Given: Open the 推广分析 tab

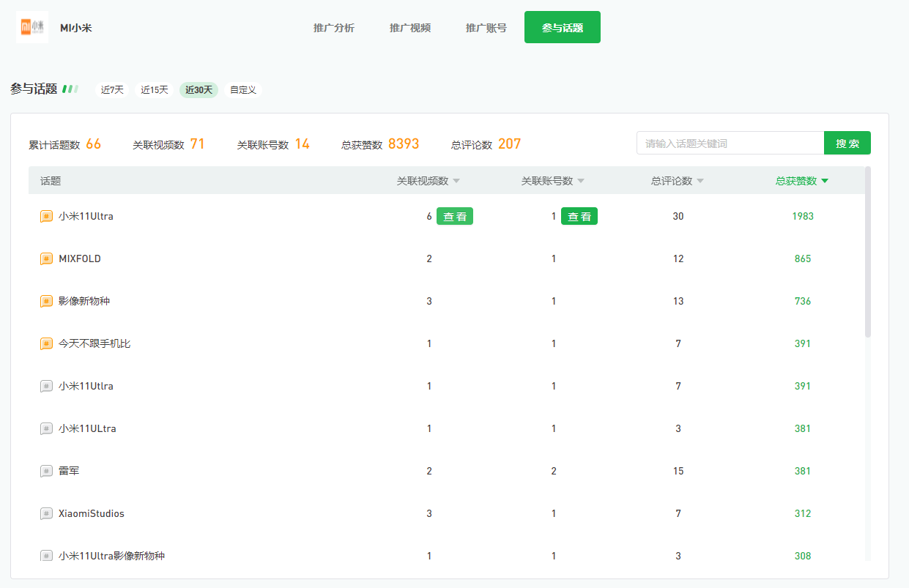Looking at the screenshot, I should click(x=334, y=28).
